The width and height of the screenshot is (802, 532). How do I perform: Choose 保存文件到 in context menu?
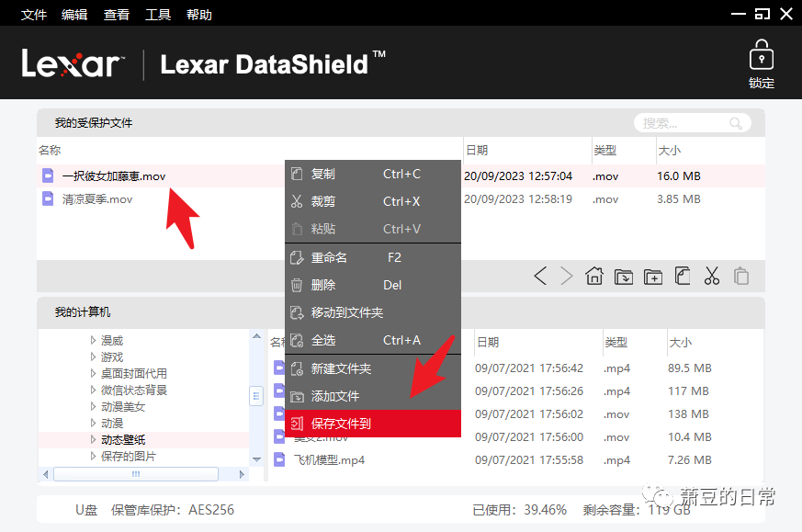tap(373, 424)
